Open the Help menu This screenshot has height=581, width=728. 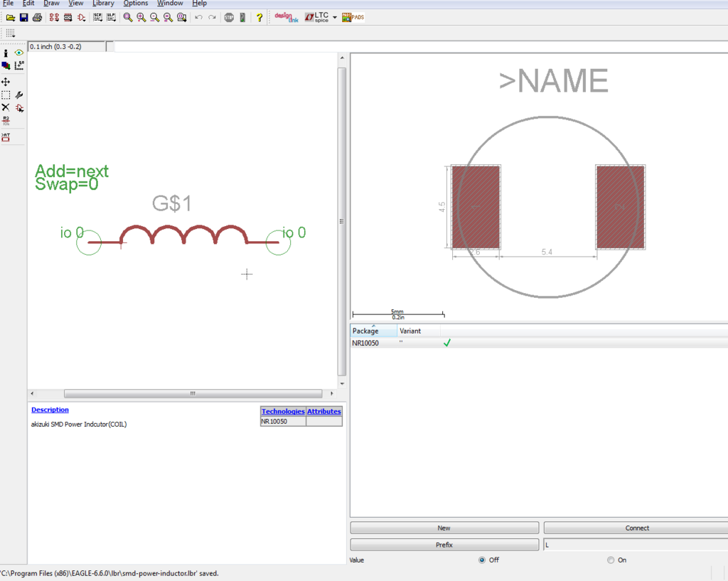(x=199, y=4)
